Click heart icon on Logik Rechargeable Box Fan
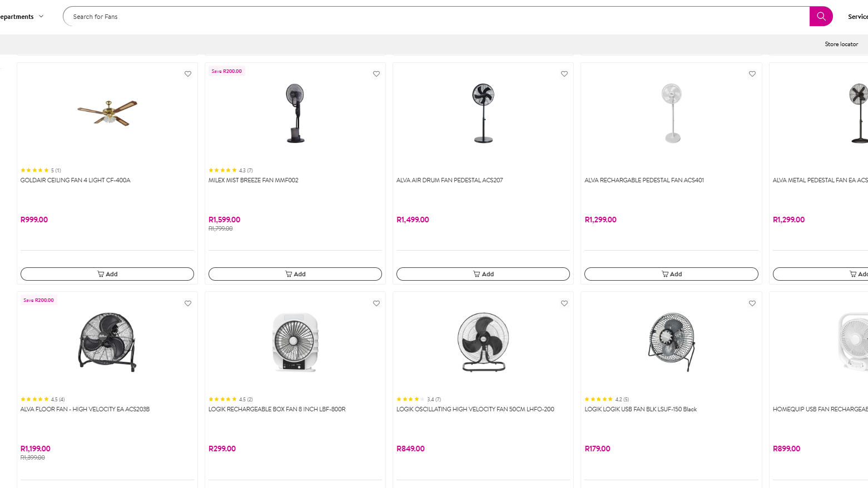Viewport: 868px width, 488px height. tap(376, 303)
